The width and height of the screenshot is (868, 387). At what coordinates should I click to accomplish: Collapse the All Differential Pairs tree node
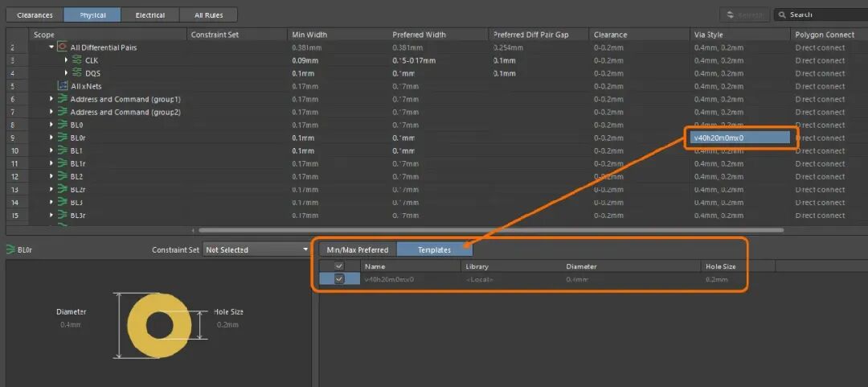point(51,47)
